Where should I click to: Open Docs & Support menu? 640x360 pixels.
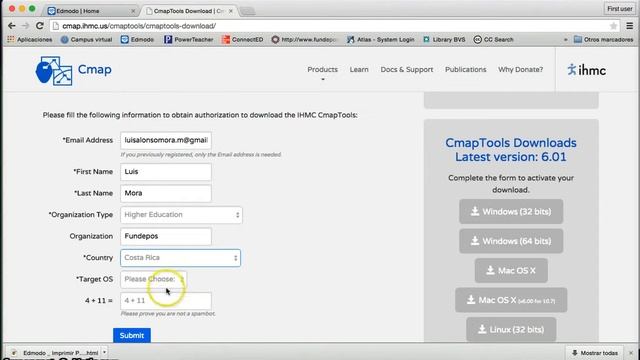click(x=407, y=69)
